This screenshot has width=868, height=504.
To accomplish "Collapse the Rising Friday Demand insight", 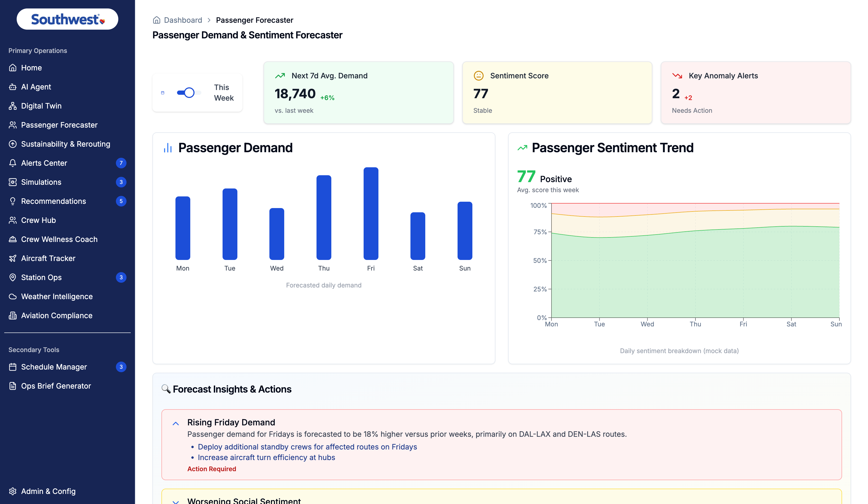I will [x=176, y=424].
